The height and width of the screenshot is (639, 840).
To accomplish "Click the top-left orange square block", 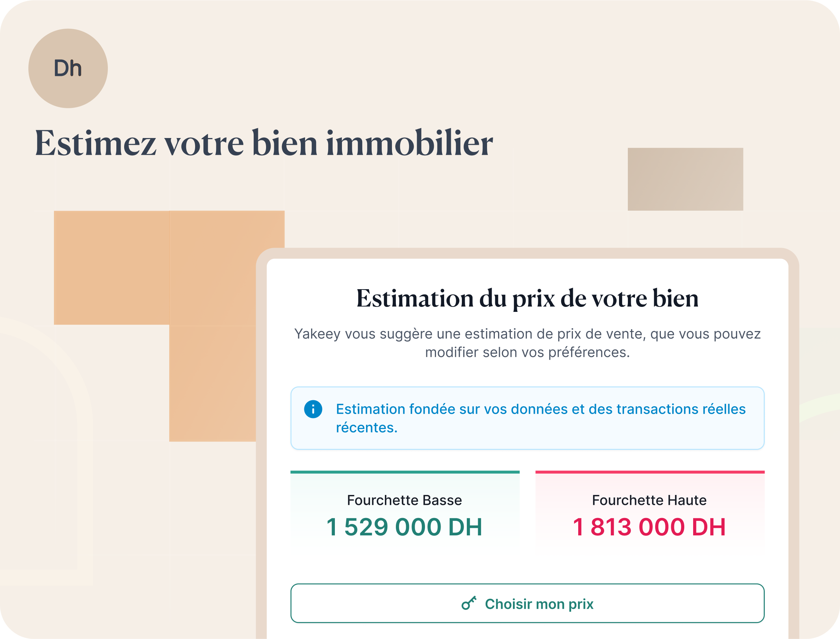I will 111,268.
